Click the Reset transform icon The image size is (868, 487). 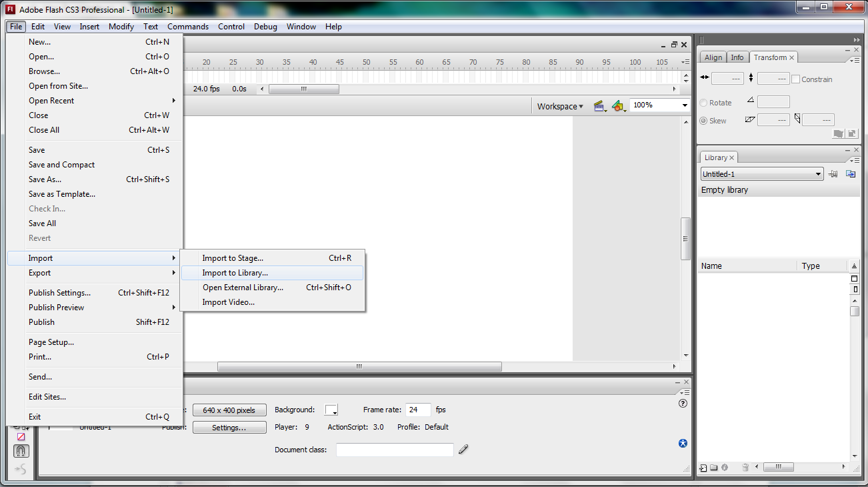pos(851,134)
